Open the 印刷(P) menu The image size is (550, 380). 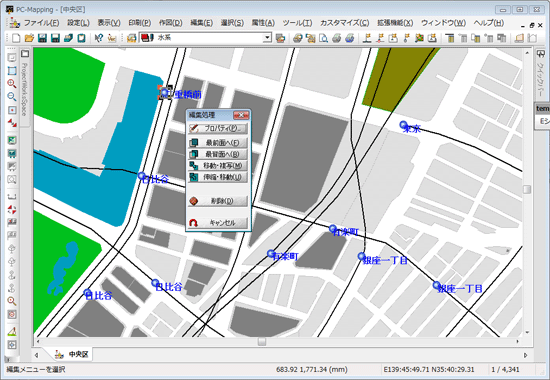[140, 23]
